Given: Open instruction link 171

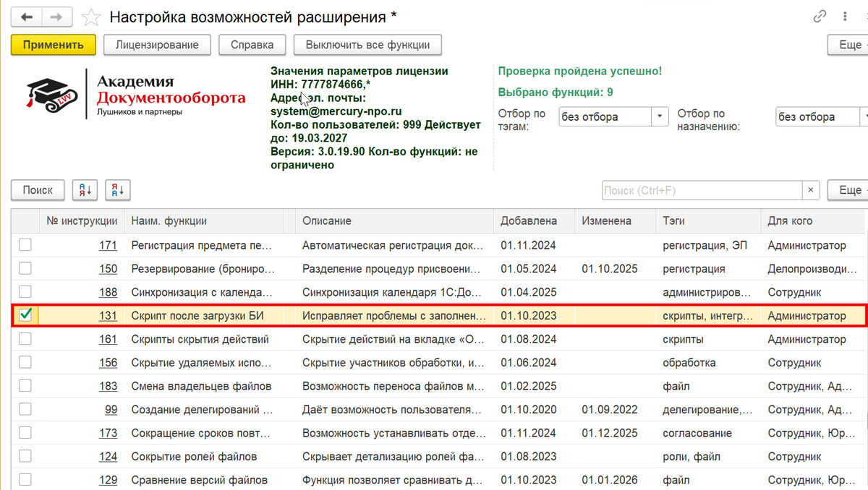Looking at the screenshot, I should [x=108, y=246].
